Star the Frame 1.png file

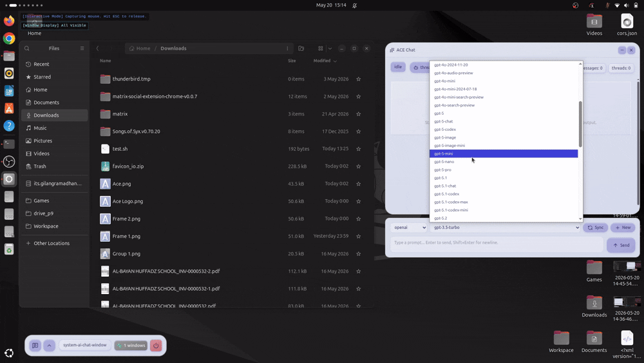tap(359, 236)
